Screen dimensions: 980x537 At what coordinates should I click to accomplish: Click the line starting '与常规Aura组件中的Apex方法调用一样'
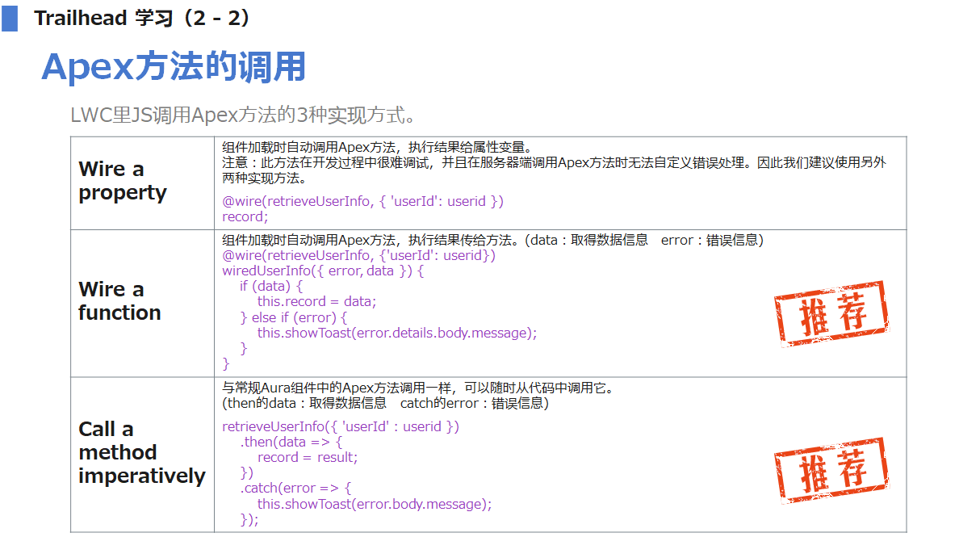coord(418,388)
